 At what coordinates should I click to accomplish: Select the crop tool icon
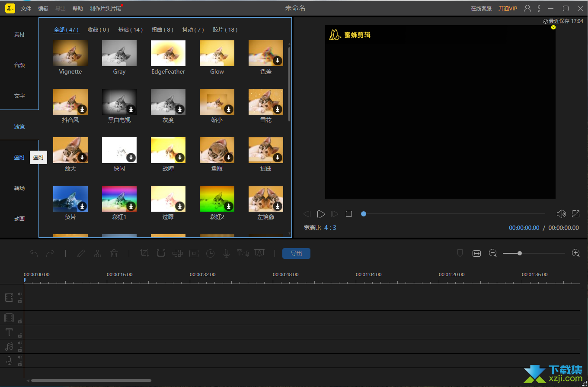pyautogui.click(x=144, y=253)
